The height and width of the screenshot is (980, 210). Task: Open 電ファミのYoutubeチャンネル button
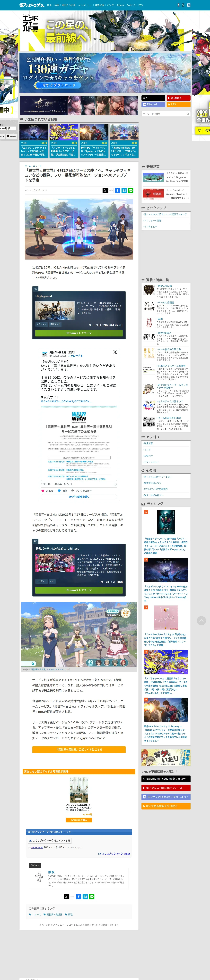(166, 788)
